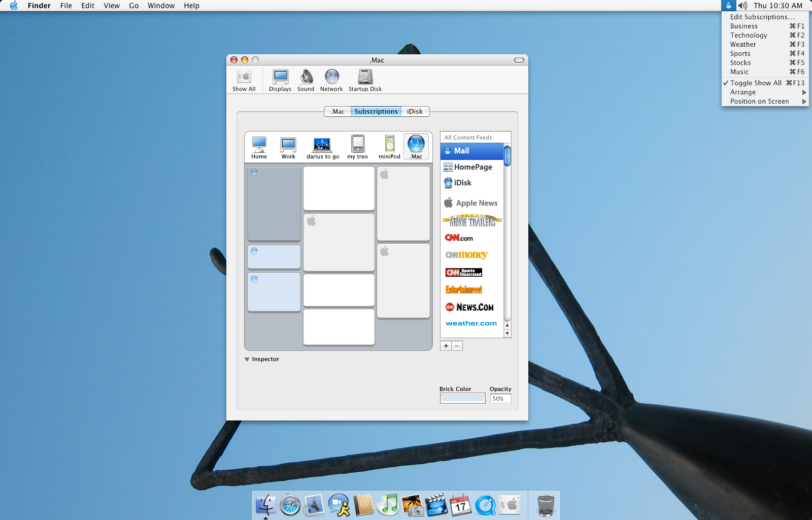This screenshot has height=520, width=812.
Task: Select the 'darius to go' device
Action: pos(322,146)
